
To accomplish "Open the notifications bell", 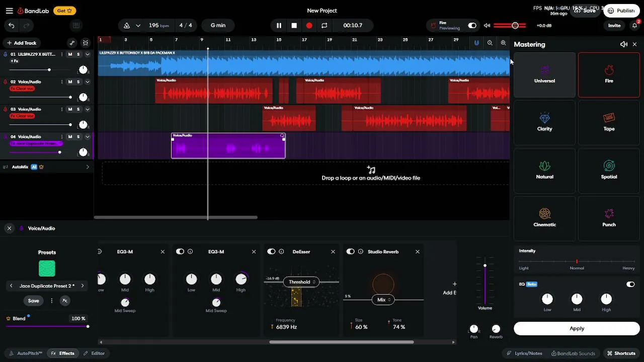I will click(635, 26).
